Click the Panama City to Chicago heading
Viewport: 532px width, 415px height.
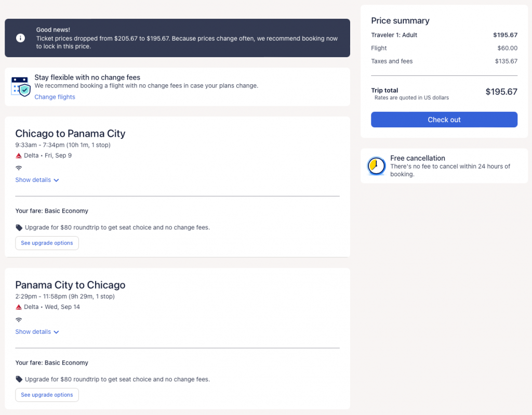click(x=70, y=286)
